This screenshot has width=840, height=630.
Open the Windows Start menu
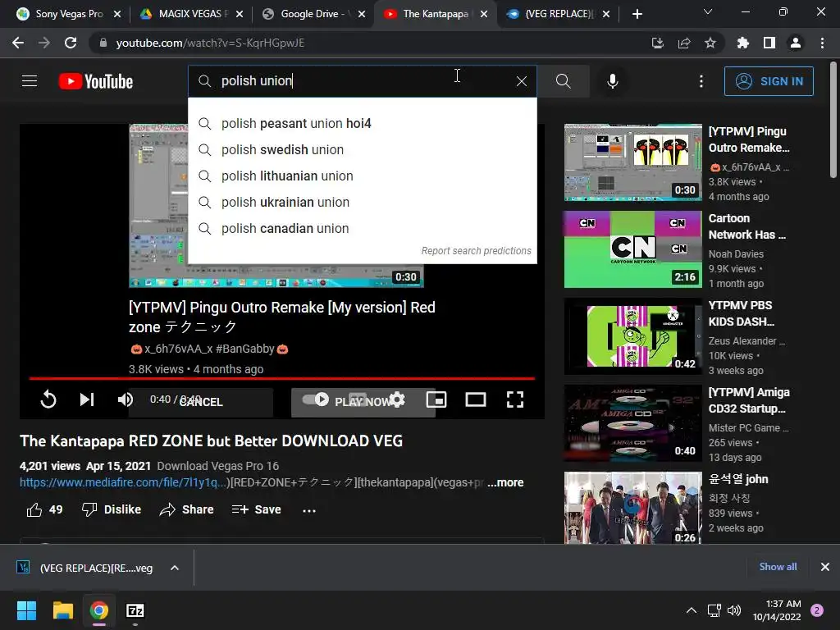tap(26, 610)
